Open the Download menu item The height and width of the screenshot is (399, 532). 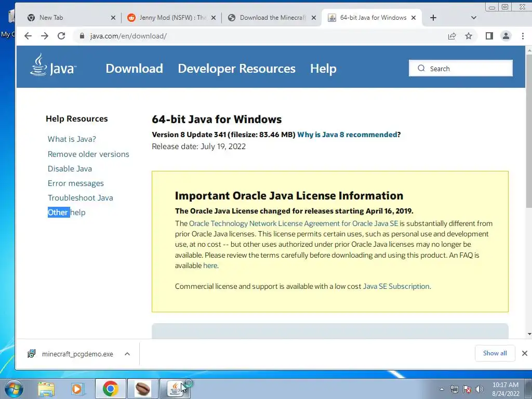pos(135,68)
